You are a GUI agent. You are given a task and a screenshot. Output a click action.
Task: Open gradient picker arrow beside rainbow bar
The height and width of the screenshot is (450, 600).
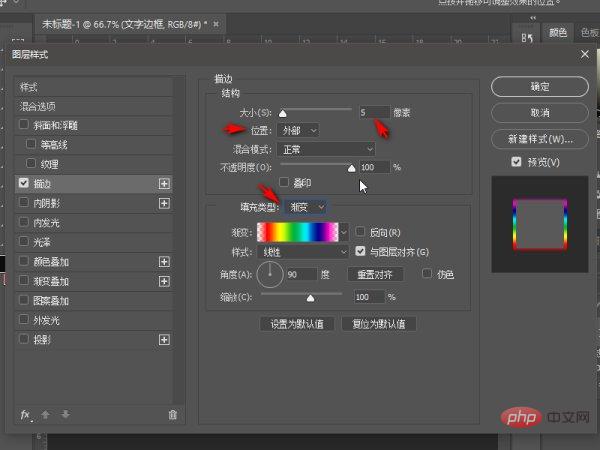point(344,232)
